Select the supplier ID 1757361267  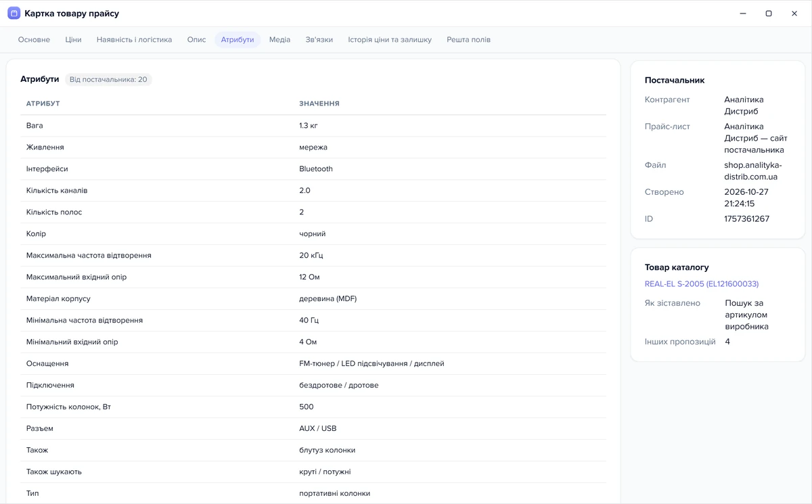[747, 219]
